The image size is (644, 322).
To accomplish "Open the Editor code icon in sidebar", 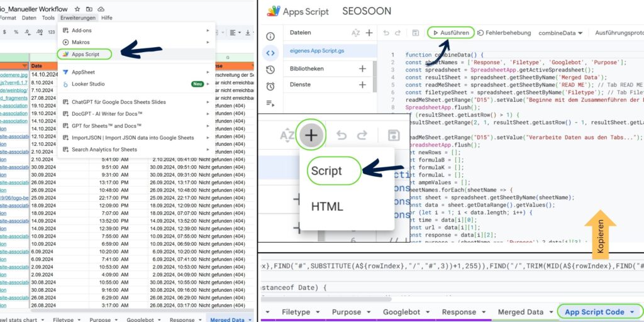I will click(x=270, y=53).
